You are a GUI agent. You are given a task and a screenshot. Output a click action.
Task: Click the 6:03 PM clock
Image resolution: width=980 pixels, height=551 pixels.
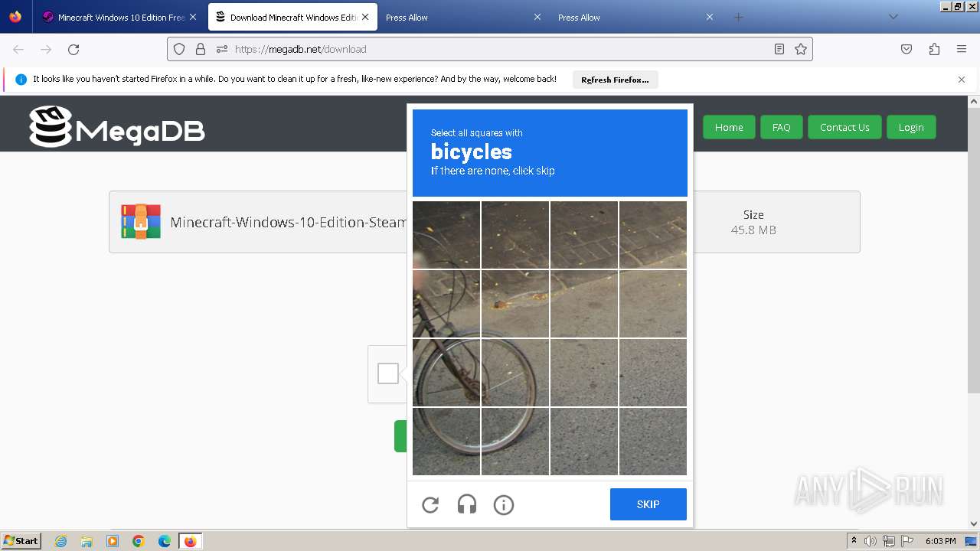click(x=940, y=541)
